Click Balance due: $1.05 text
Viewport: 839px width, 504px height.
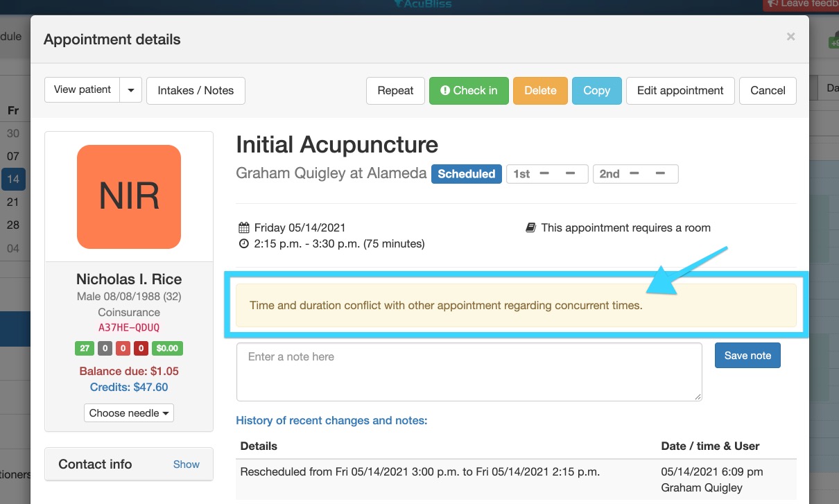[129, 371]
